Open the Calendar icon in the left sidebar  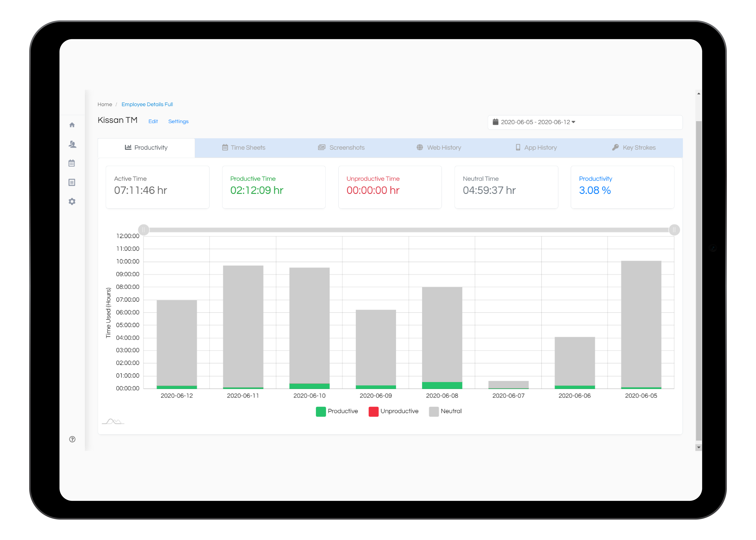[72, 163]
